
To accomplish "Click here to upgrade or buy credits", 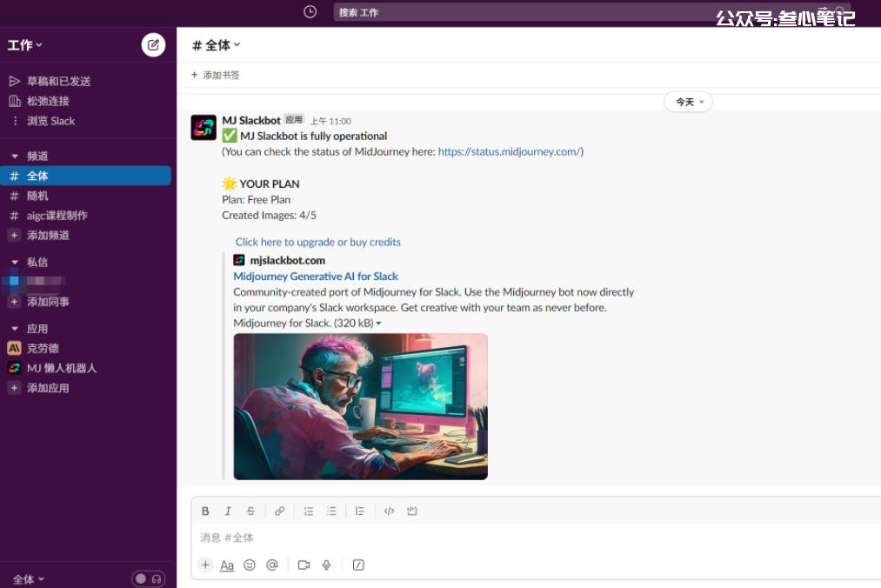I will point(318,242).
